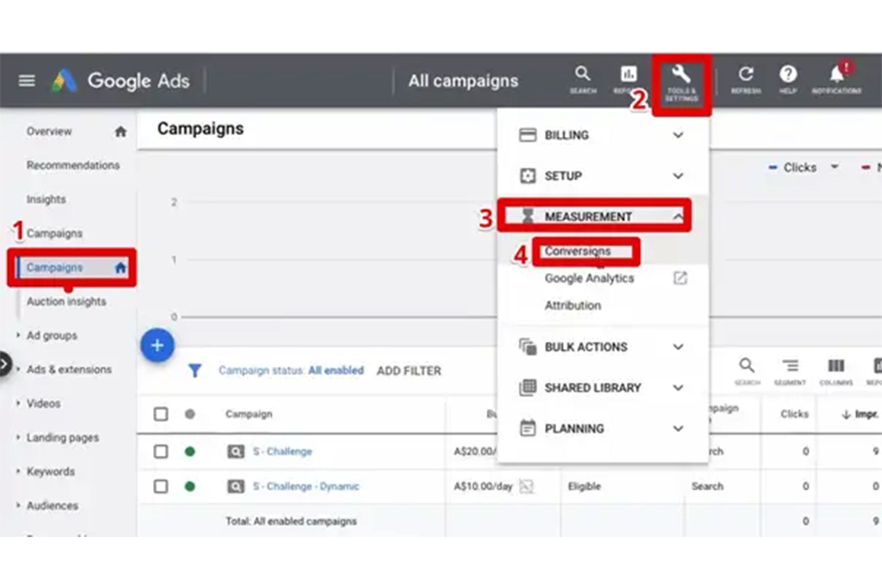Expand the Planning chevron
This screenshot has height=588, width=882.
[678, 428]
